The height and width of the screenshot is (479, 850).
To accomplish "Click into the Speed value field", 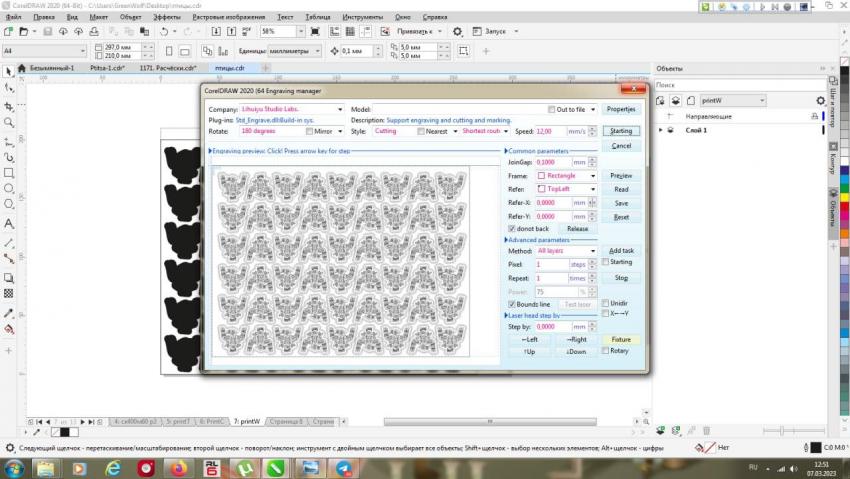I will click(x=550, y=131).
